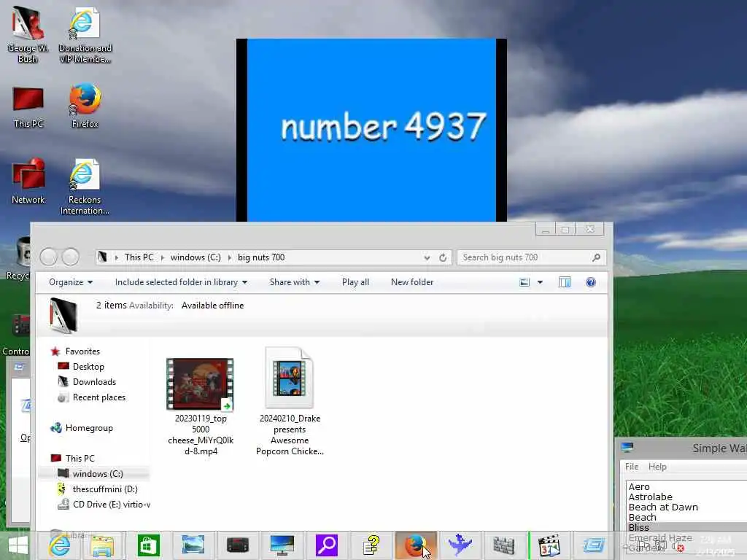The height and width of the screenshot is (560, 747).
Task: Switch to Firefox in the taskbar
Action: [x=415, y=545]
